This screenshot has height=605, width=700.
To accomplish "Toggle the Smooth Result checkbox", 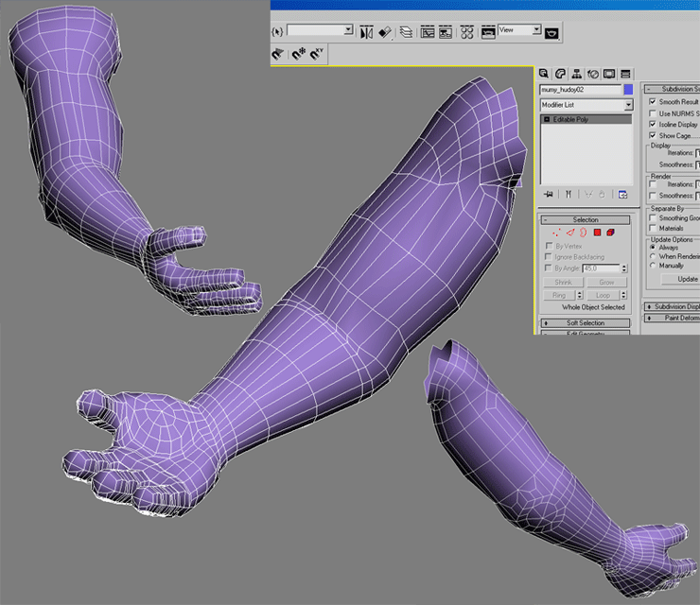I will [653, 102].
